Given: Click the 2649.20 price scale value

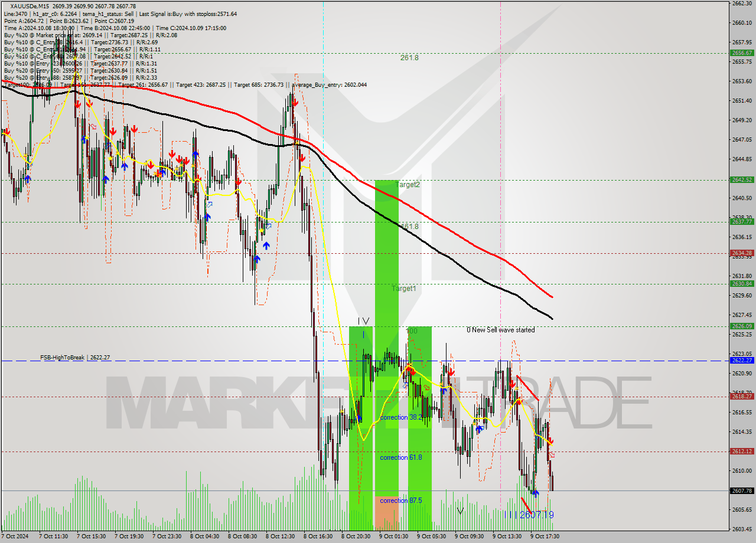Looking at the screenshot, I should 742,120.
